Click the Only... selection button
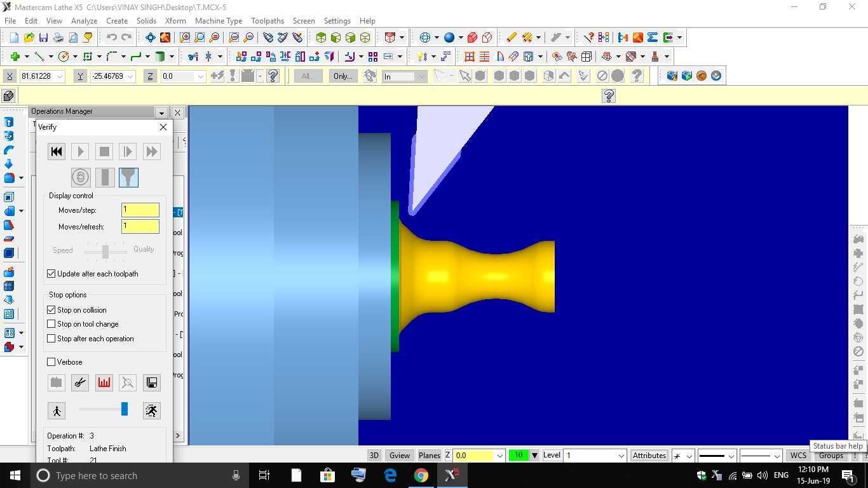Viewport: 868px width, 488px height. pos(343,76)
